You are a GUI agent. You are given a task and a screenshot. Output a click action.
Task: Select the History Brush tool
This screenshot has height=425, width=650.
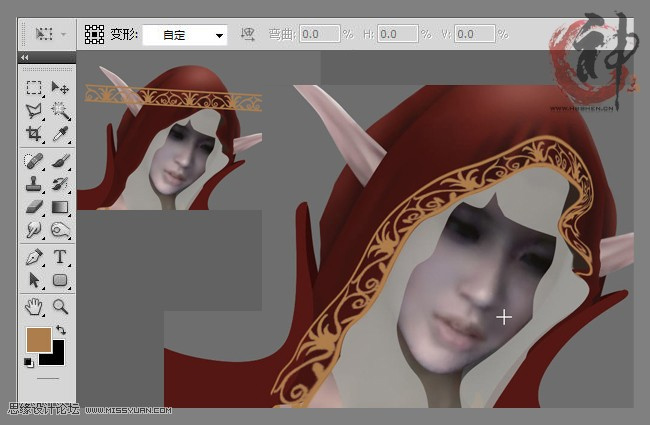click(61, 184)
